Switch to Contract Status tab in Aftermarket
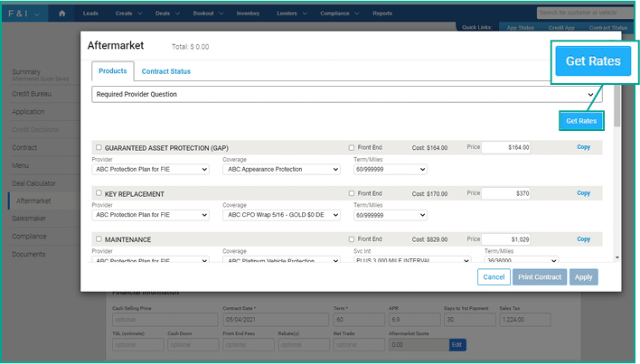 tap(165, 71)
